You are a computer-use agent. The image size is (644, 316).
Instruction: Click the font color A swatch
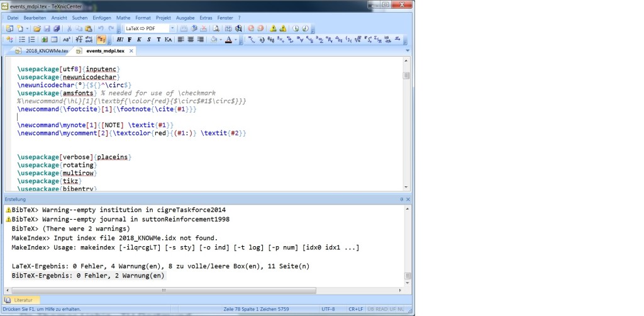tap(229, 40)
